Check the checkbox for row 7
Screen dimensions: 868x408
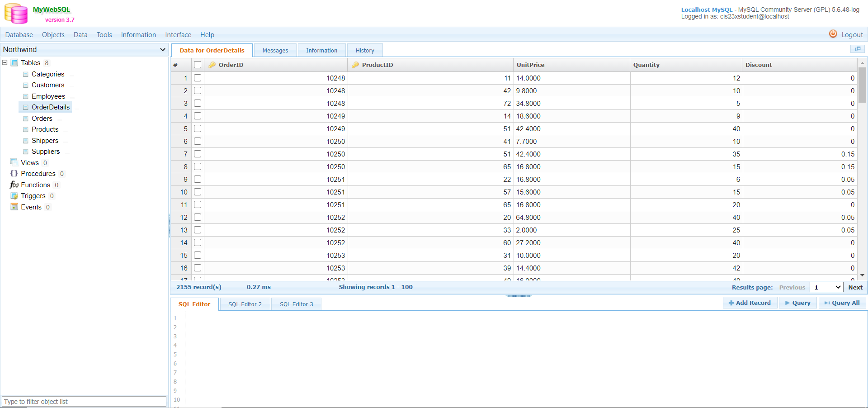[x=198, y=154]
